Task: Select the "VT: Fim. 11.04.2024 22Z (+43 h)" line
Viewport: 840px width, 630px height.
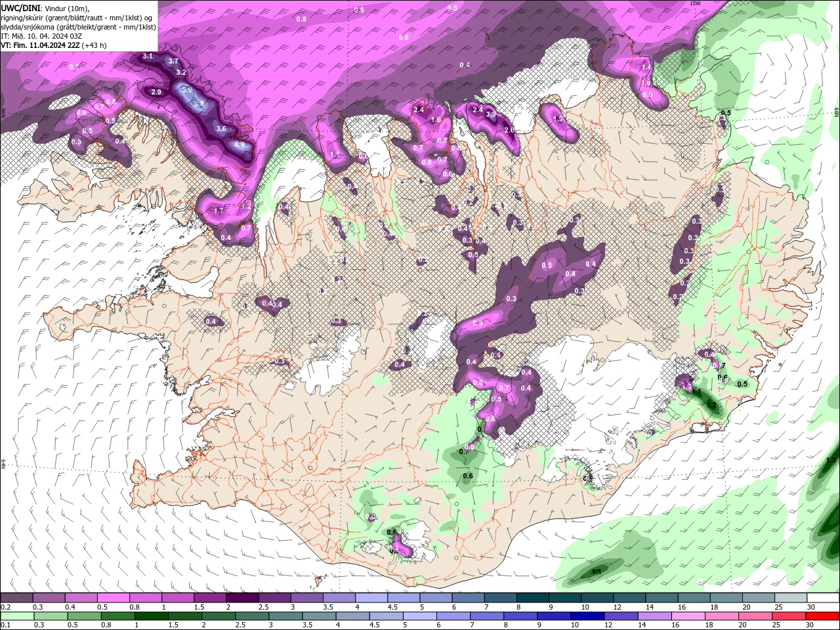Action: click(54, 45)
